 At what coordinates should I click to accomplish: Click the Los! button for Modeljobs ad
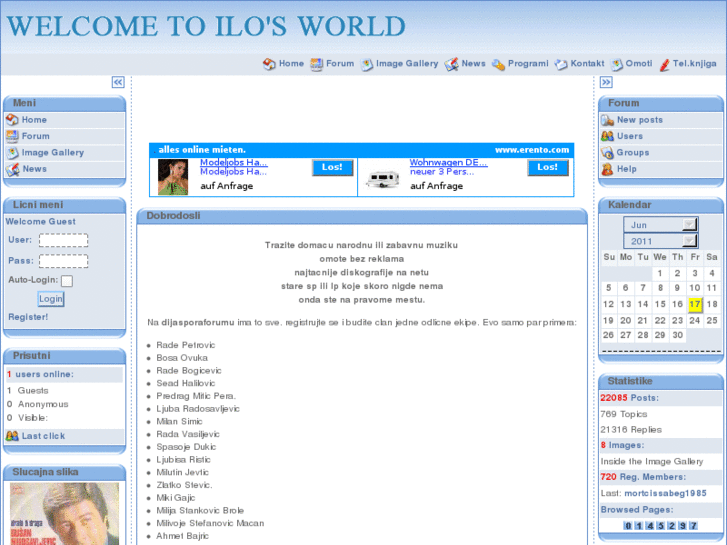point(332,167)
